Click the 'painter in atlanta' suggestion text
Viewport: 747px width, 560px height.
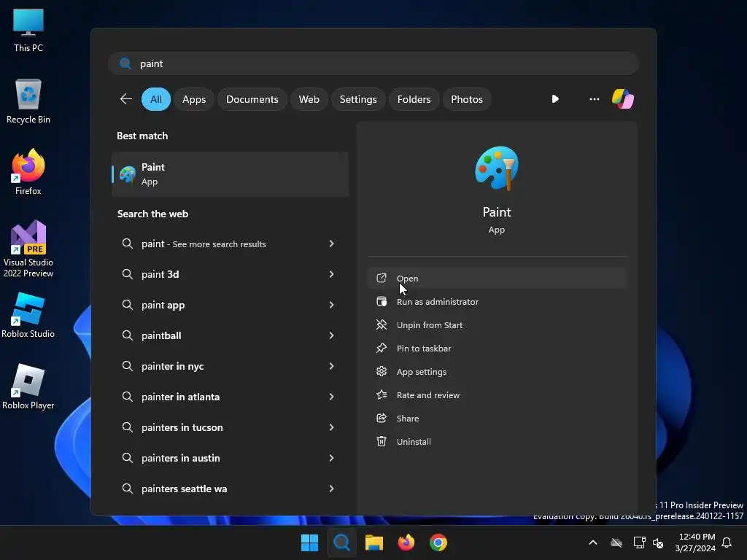point(181,397)
